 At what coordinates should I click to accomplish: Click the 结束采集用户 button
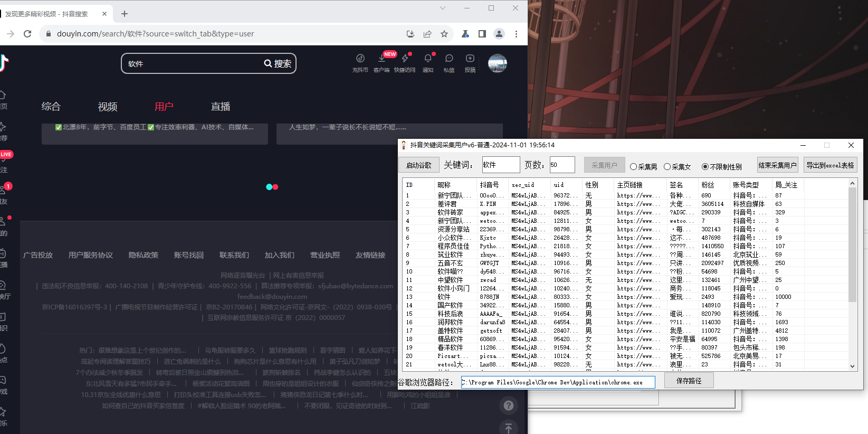tap(778, 165)
